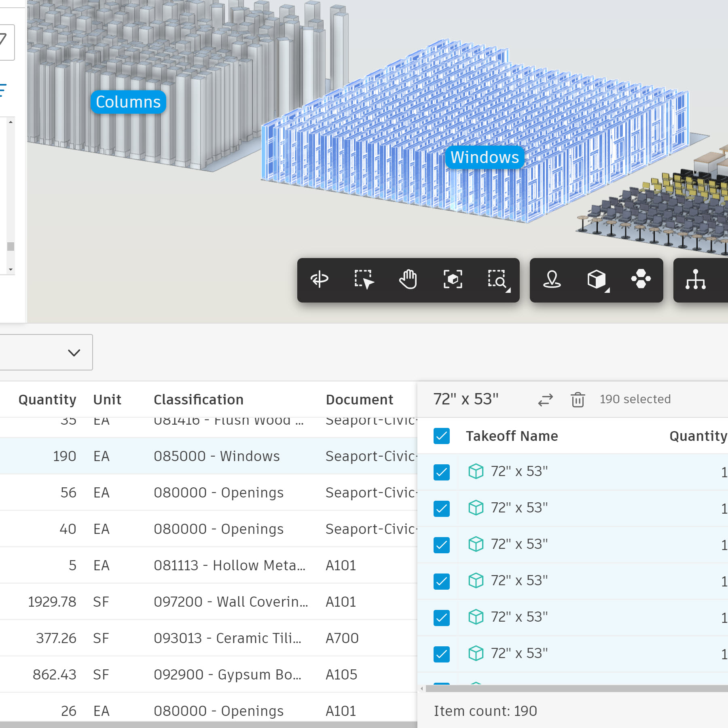Click the Explode model icon

pos(641,279)
